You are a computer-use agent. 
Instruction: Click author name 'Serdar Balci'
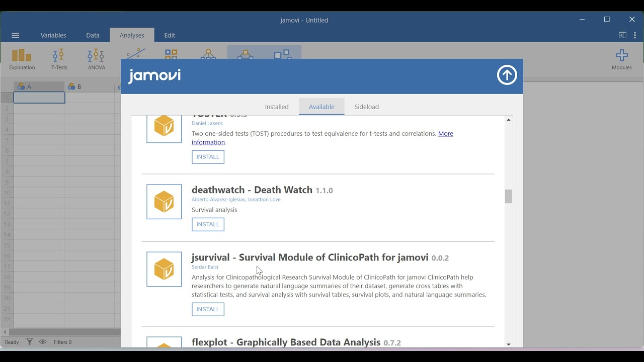(205, 267)
